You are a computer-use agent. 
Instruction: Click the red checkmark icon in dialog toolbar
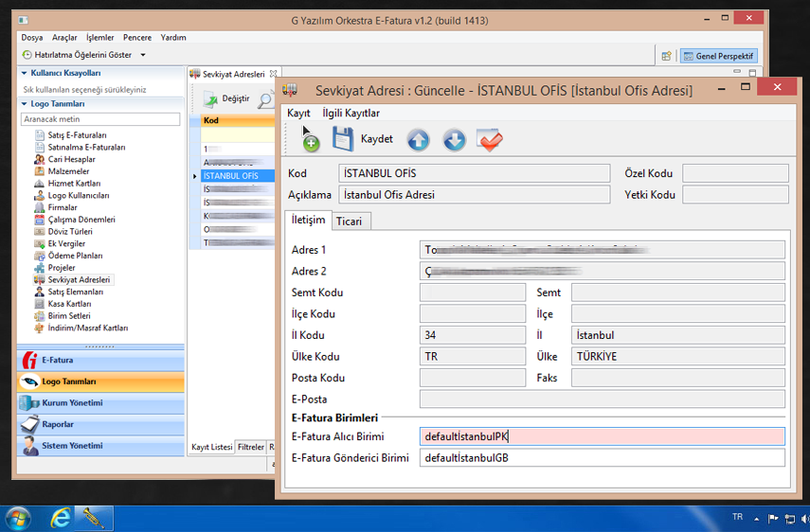(x=489, y=140)
